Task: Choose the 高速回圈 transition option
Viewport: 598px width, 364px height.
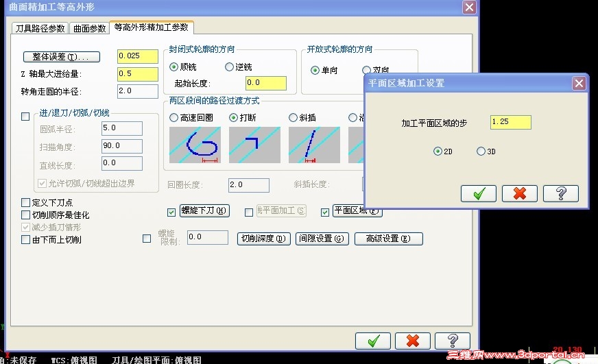Action: 174,118
